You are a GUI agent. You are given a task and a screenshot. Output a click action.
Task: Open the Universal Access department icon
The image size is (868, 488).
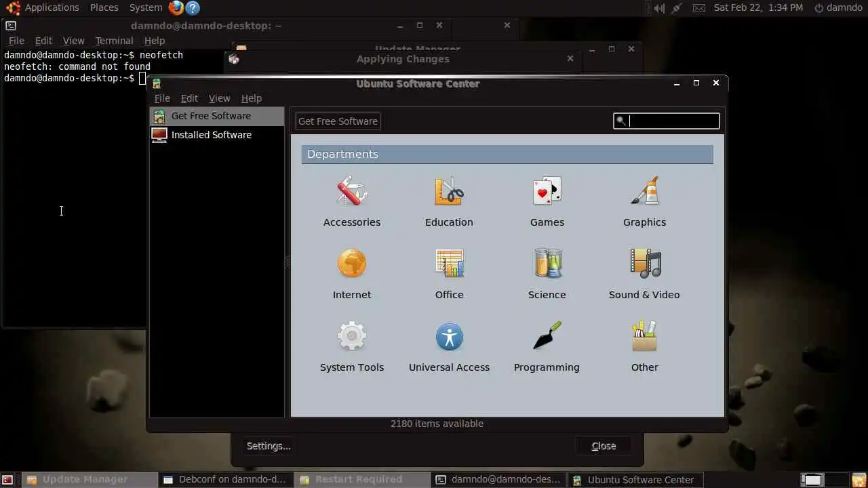tap(449, 336)
